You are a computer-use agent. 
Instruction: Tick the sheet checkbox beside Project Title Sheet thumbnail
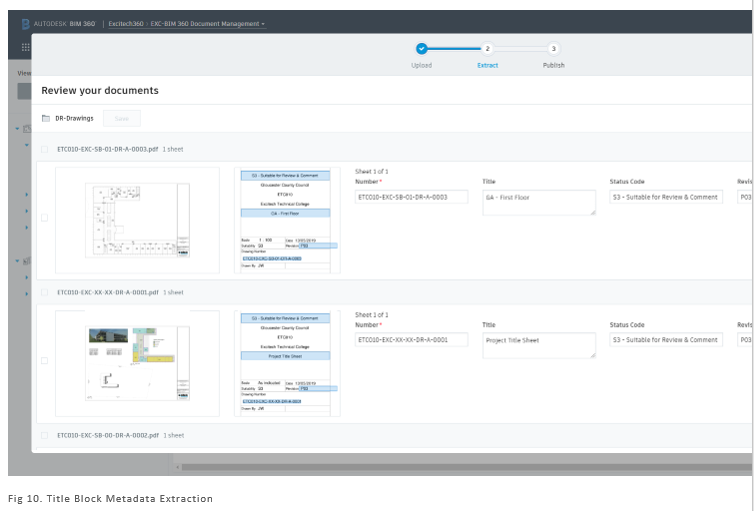[45, 361]
